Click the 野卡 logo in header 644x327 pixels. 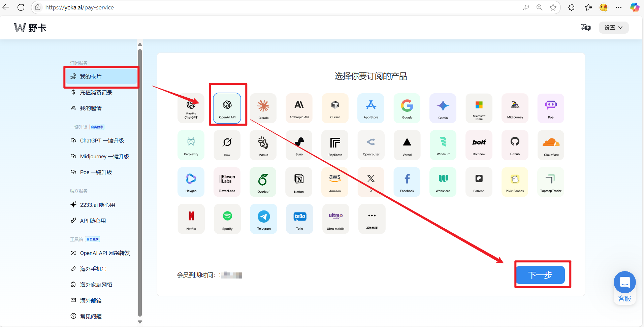pos(30,28)
